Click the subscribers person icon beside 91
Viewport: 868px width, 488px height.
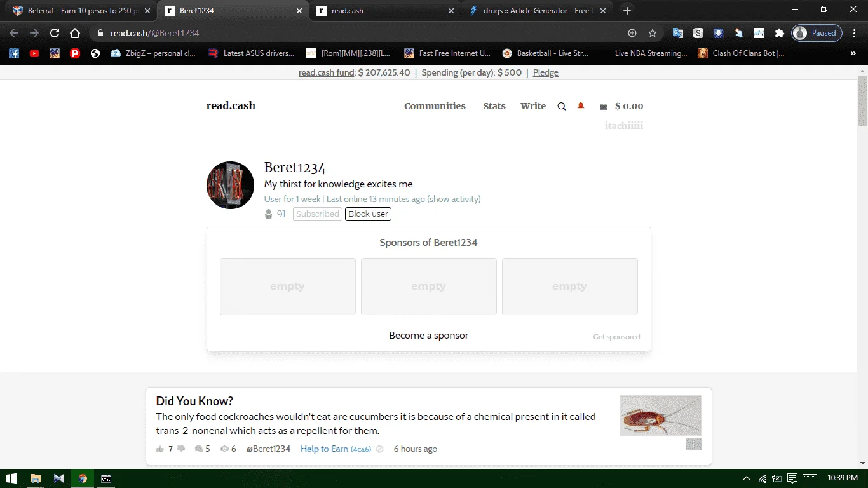pyautogui.click(x=269, y=214)
